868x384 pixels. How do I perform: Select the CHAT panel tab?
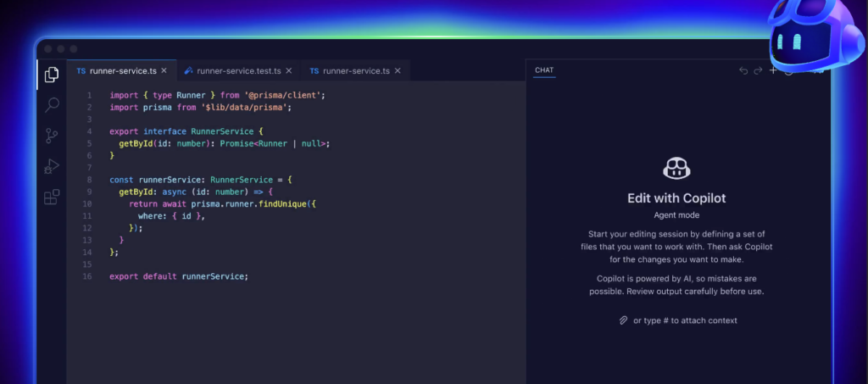[544, 70]
